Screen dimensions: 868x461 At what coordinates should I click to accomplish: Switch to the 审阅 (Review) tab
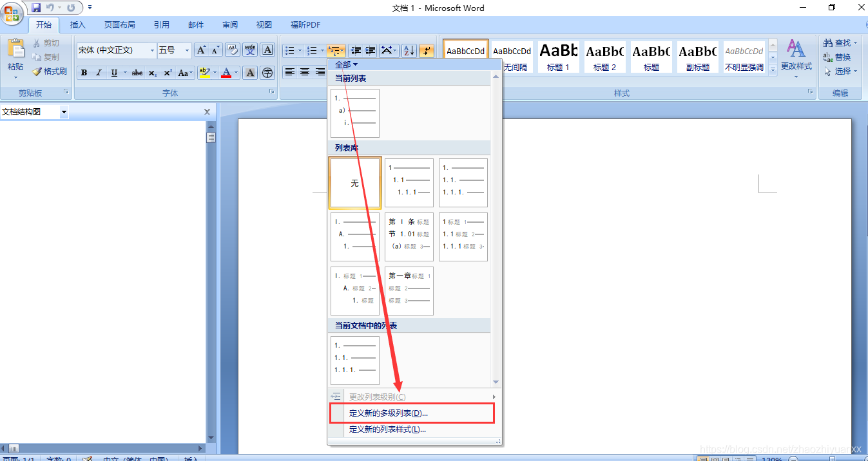tap(230, 25)
